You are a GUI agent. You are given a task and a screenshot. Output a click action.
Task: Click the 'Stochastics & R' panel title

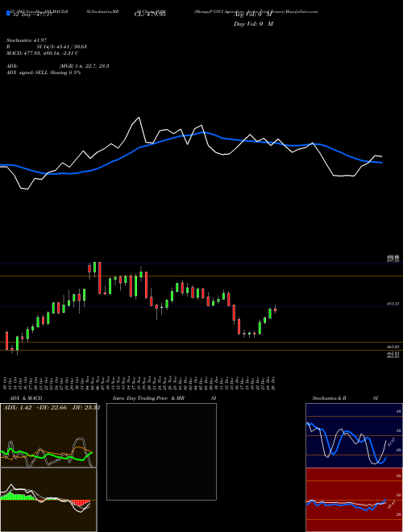tap(329, 398)
